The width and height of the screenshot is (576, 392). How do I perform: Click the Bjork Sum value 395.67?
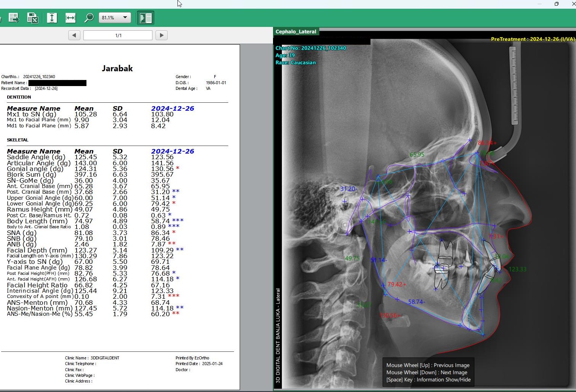point(162,174)
